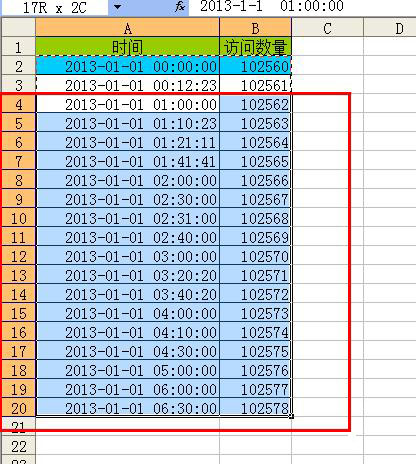Click cell with value 102573
Screen dimensions: 416x464
[x=255, y=313]
